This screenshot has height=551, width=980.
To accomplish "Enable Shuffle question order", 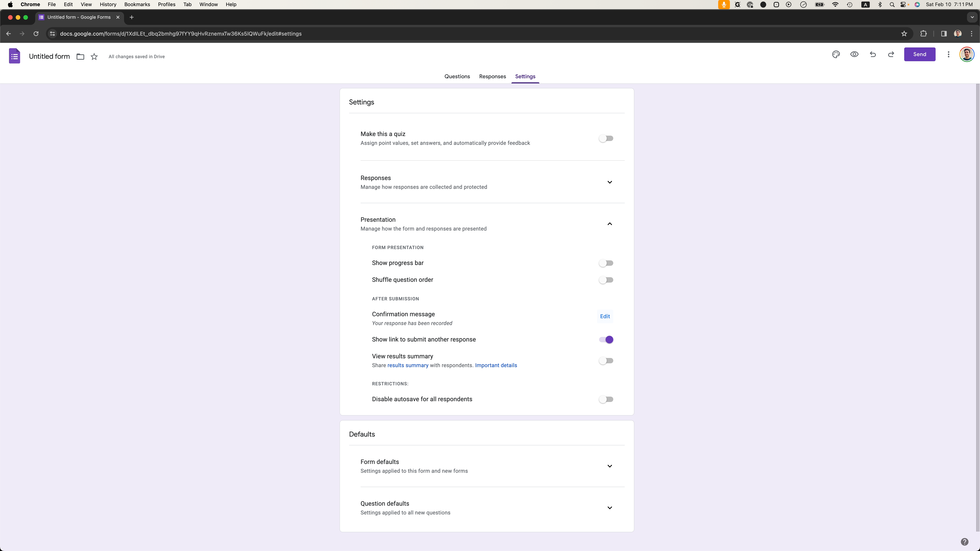I will (606, 280).
